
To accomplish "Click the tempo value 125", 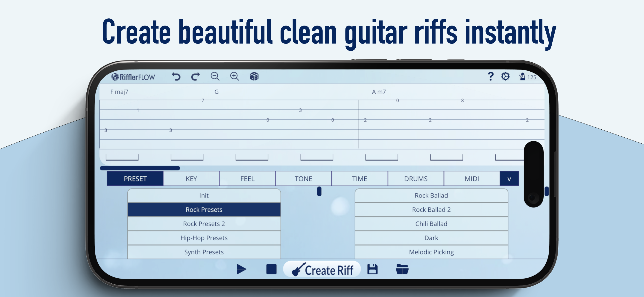I will (x=532, y=77).
